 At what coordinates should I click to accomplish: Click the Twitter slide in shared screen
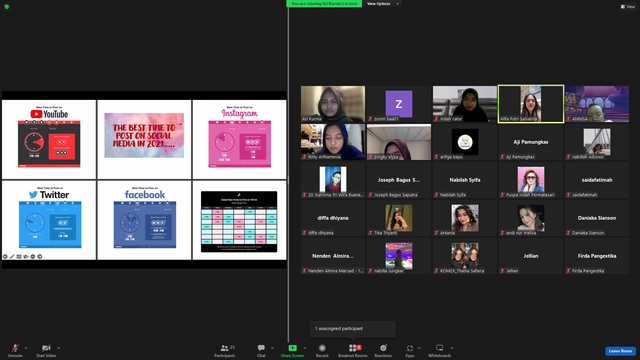pyautogui.click(x=49, y=220)
